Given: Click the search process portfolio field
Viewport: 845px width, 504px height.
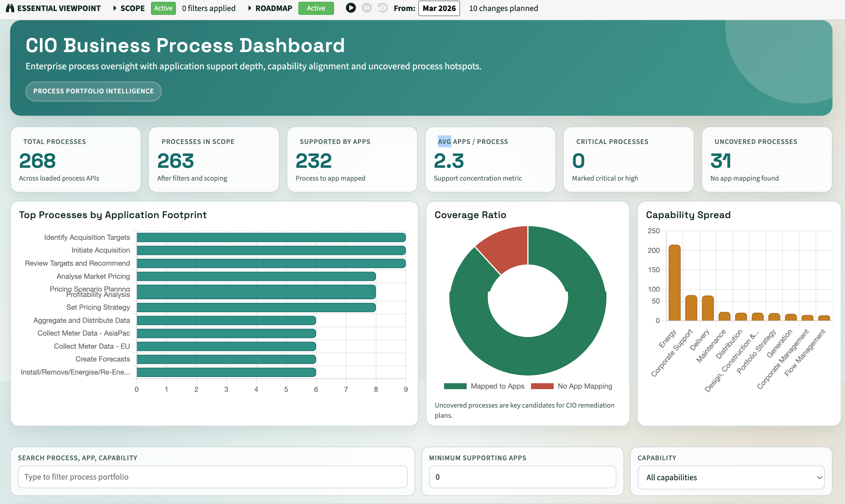Looking at the screenshot, I should (x=213, y=477).
